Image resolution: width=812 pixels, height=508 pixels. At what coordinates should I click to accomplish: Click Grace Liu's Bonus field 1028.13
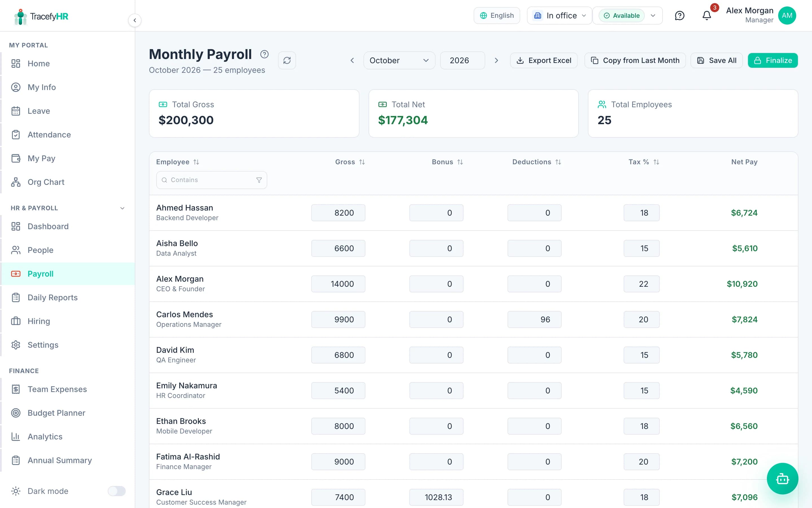436,497
